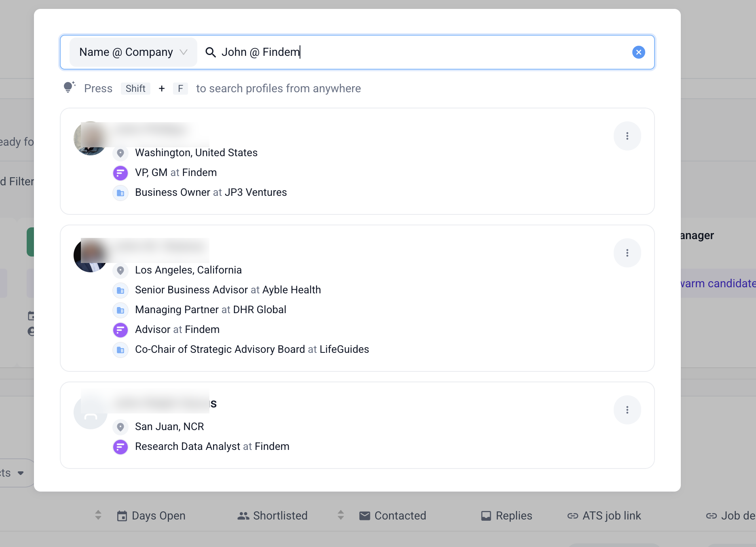Click the building icon beside Business Owner at JP3 Ventures

120,193
